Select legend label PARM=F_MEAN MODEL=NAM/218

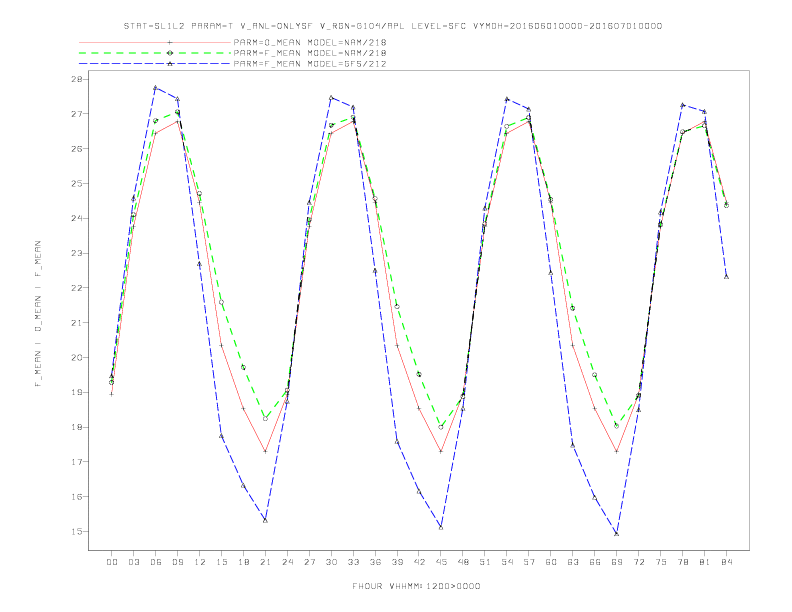pyautogui.click(x=310, y=53)
